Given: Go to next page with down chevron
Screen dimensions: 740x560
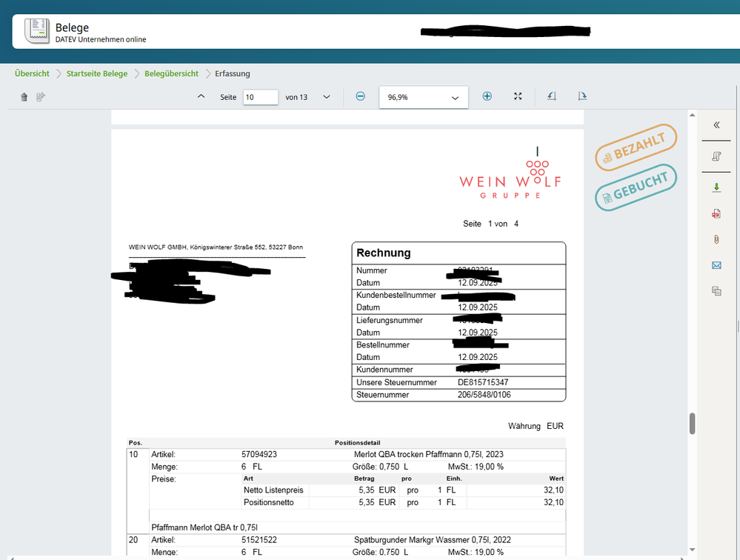Looking at the screenshot, I should [327, 97].
